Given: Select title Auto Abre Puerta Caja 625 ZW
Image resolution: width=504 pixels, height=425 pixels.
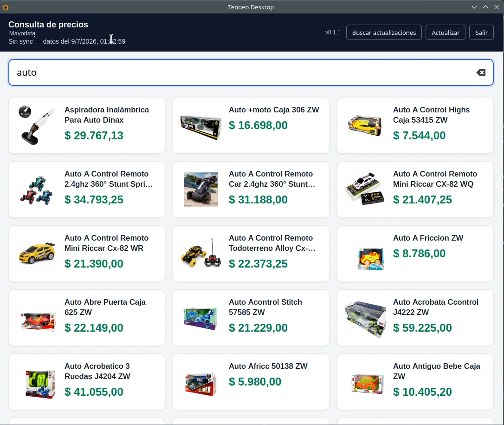Looking at the screenshot, I should coord(105,307).
